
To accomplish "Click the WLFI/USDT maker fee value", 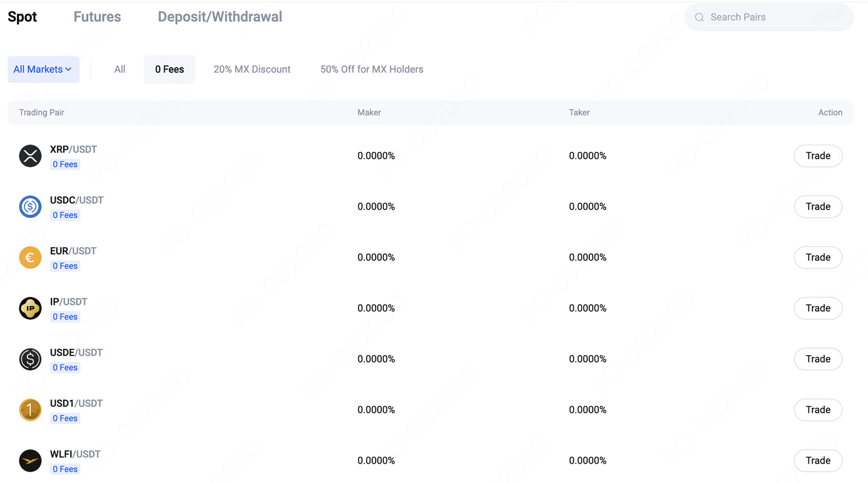I will tap(376, 461).
